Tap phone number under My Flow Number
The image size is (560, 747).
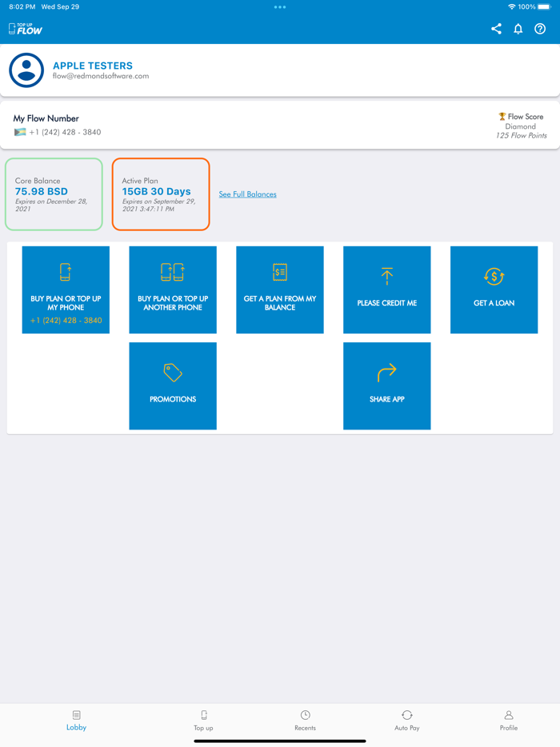[x=65, y=132]
